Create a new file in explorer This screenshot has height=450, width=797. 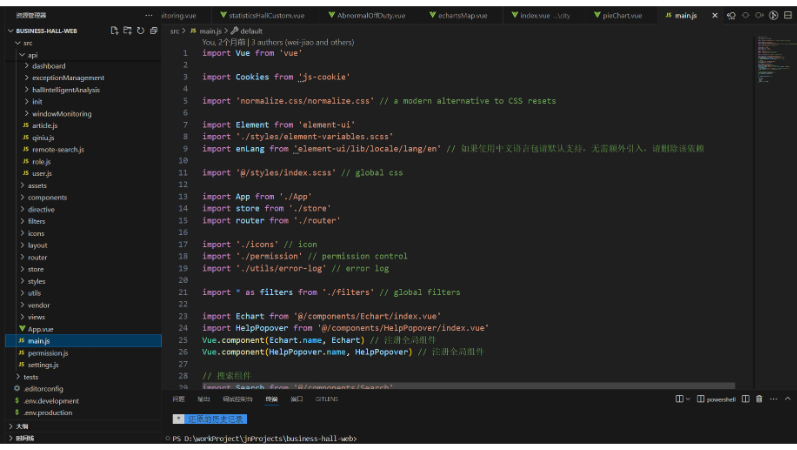coord(114,31)
